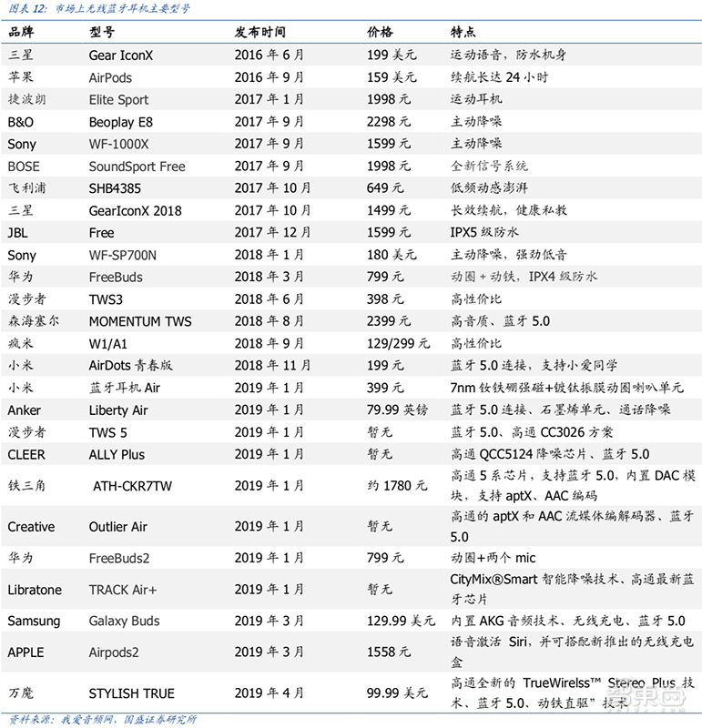Click the 资料来源 source note

pos(102,720)
